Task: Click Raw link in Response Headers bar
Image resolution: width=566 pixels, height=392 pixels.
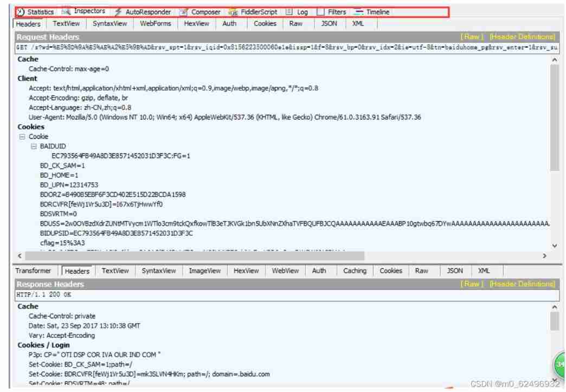Action: [472, 284]
